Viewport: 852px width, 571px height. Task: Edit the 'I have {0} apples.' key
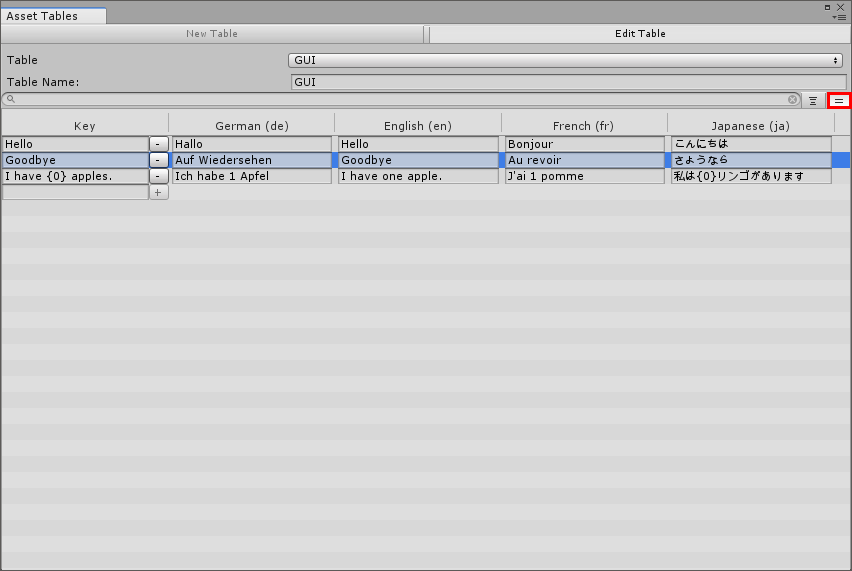[76, 176]
